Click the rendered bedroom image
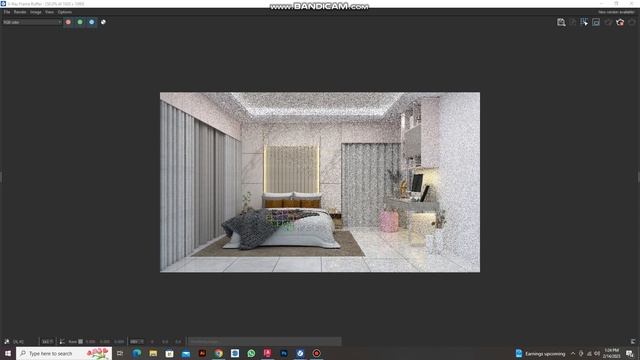The image size is (640, 360). [x=320, y=182]
